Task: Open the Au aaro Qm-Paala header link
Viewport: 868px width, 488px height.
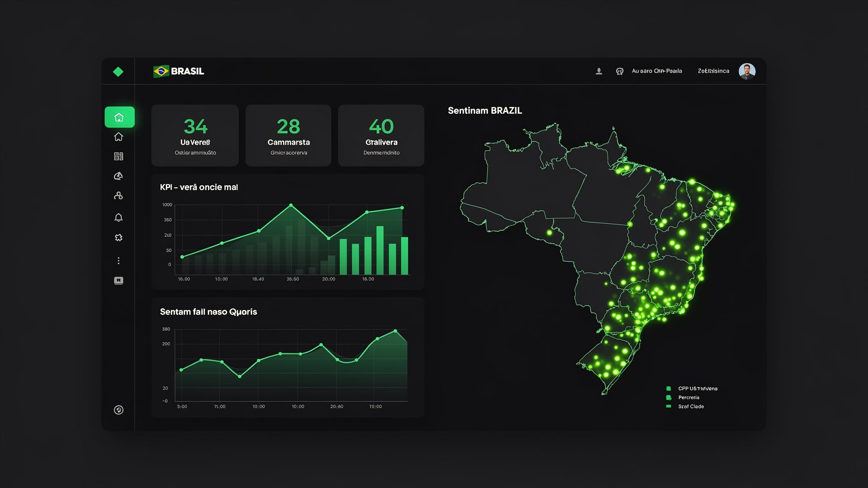Action: [657, 71]
